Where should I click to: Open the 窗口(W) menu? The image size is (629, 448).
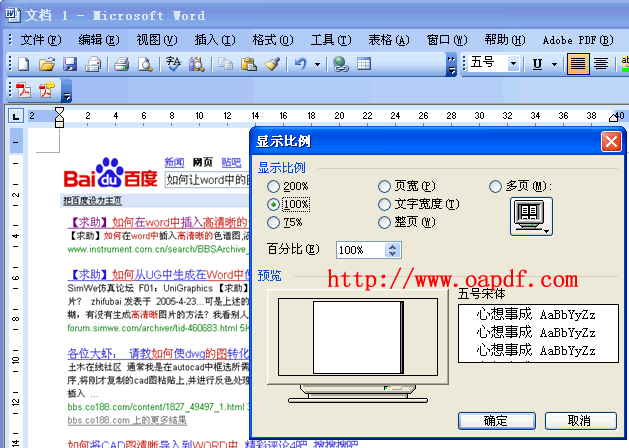(x=447, y=40)
